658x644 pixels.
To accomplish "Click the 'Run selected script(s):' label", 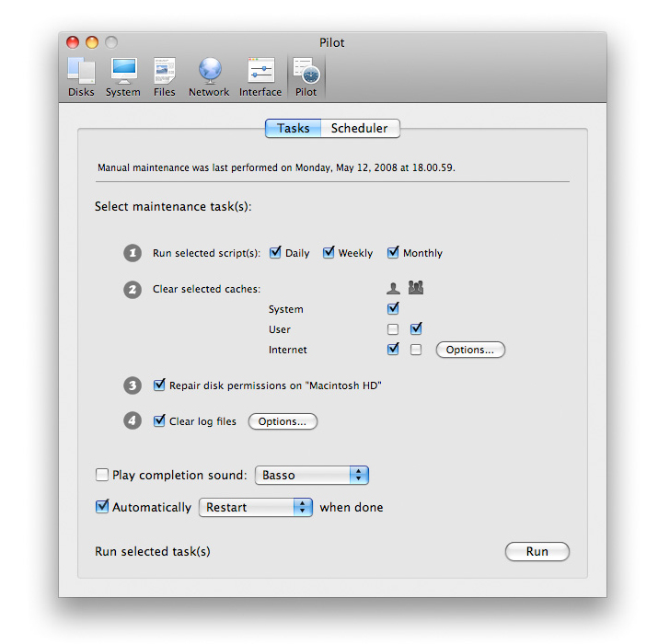I will pos(206,253).
